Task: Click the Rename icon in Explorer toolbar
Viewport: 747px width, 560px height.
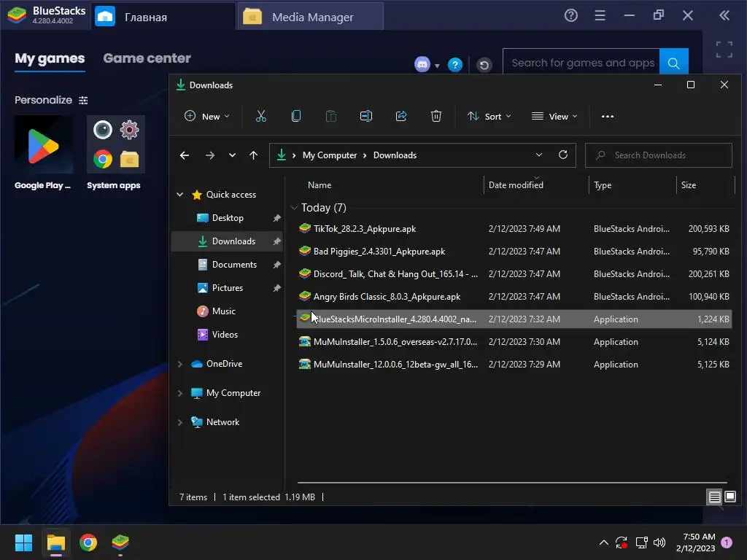Action: [366, 116]
